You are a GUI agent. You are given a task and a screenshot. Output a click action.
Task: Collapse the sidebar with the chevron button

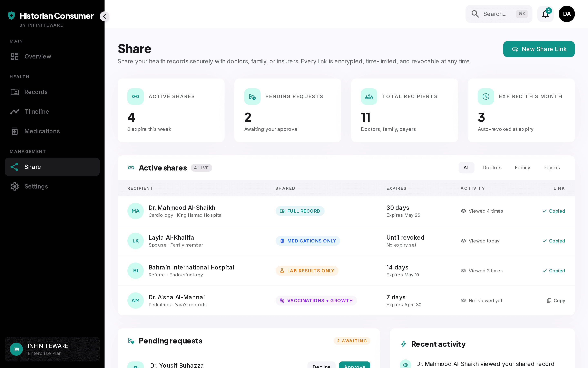coord(105,16)
